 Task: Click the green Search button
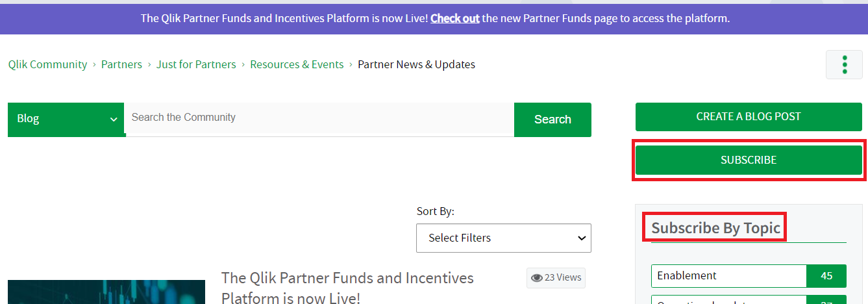552,120
